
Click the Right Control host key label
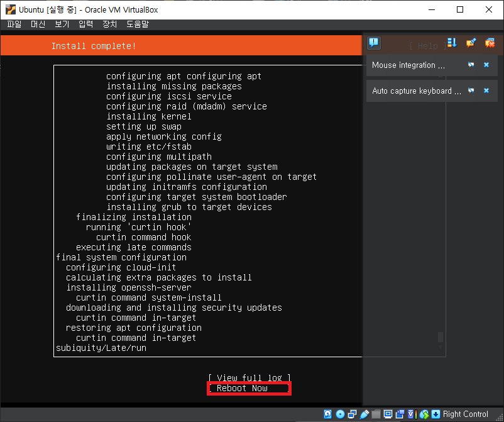466,414
